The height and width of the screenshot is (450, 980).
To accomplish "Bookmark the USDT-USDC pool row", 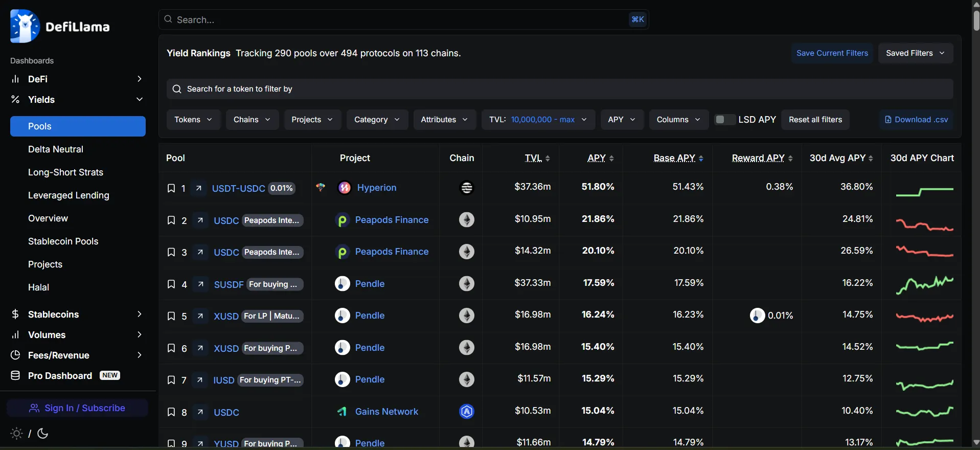I will point(171,189).
